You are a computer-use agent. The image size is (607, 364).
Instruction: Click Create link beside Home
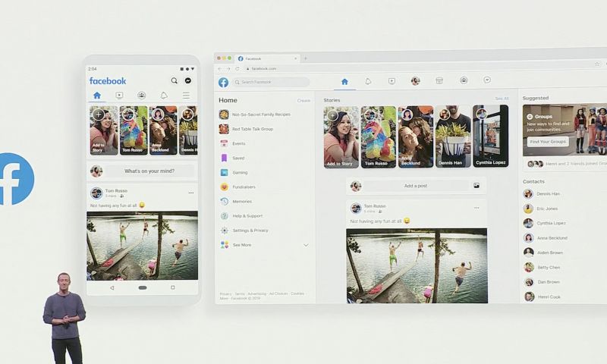pos(303,101)
